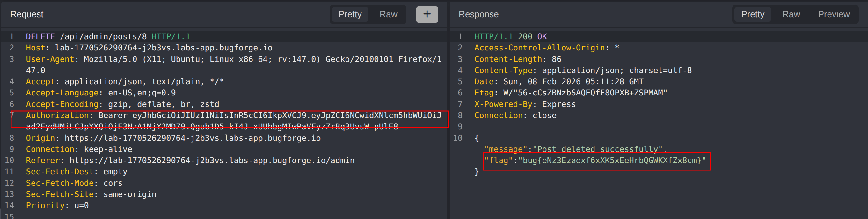Click the Etag response header line
Image resolution: width=868 pixels, height=219 pixels.
click(570, 93)
